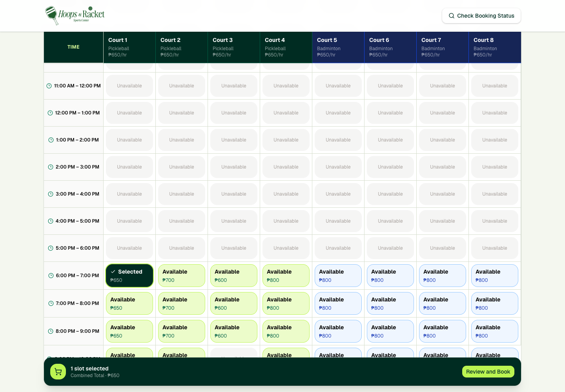Pick Court 3 ₱600 slot at 8:00 PM
This screenshot has height=392, width=565.
[234, 331]
